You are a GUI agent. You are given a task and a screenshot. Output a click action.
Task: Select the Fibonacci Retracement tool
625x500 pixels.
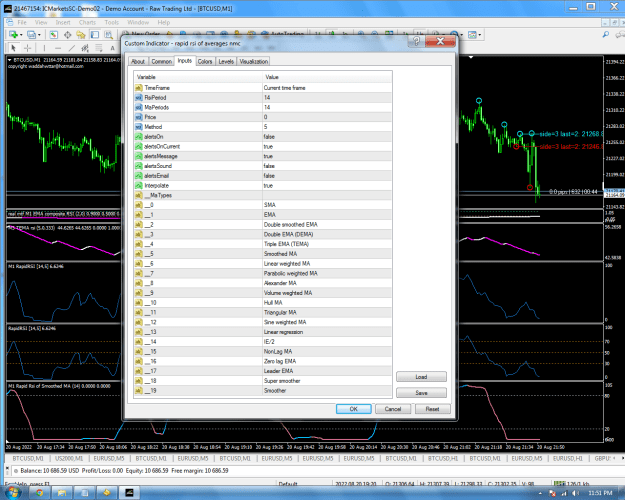[x=98, y=48]
